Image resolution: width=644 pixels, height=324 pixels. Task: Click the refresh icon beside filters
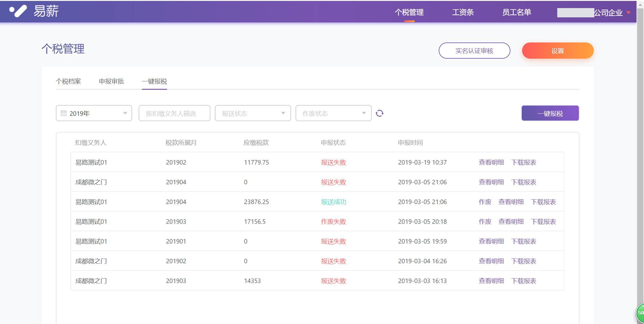click(379, 113)
